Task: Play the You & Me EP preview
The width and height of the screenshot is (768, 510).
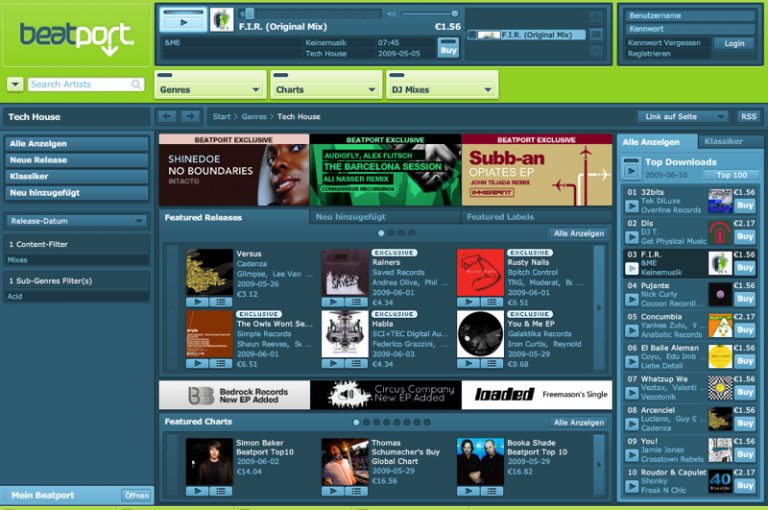Action: coord(468,364)
